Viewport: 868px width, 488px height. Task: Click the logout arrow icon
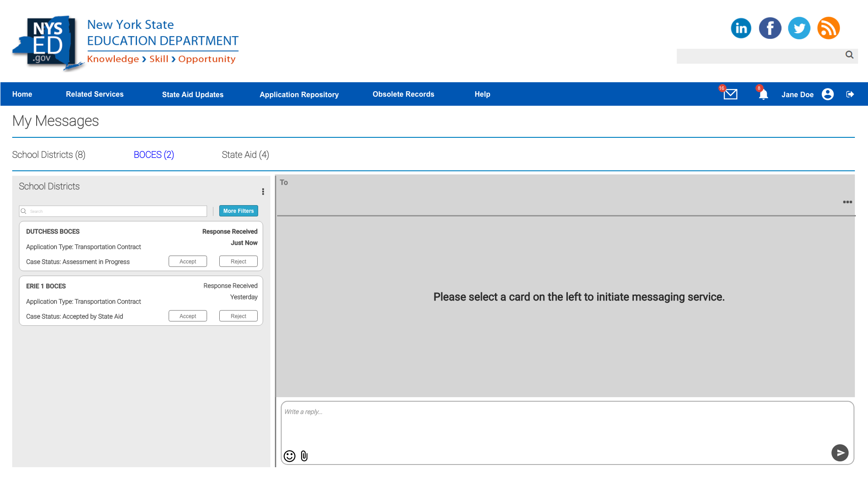[x=850, y=94]
